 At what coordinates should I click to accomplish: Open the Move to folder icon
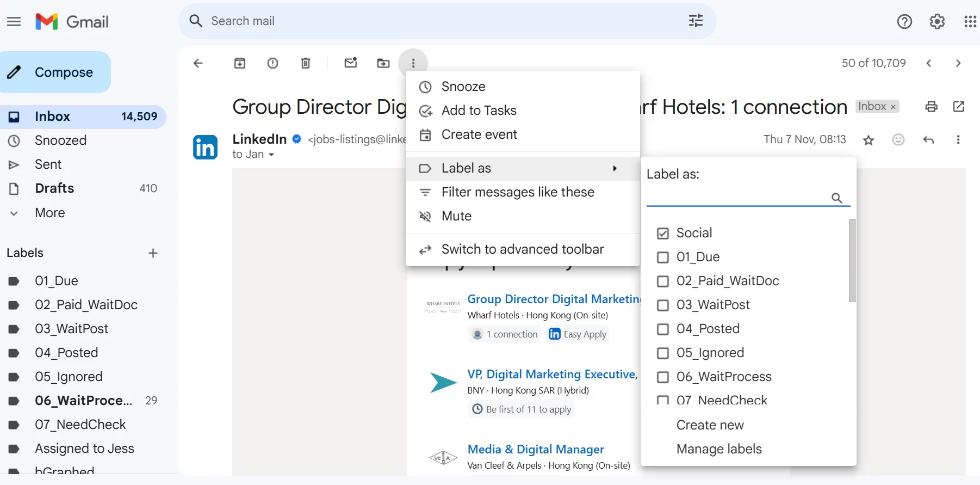pos(383,63)
